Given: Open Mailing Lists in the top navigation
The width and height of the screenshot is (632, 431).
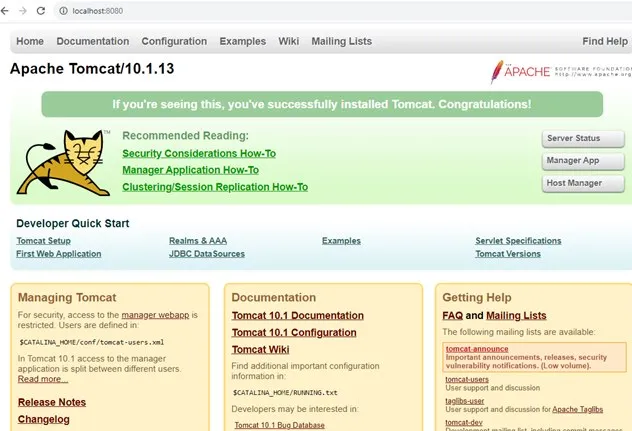Looking at the screenshot, I should (x=341, y=41).
